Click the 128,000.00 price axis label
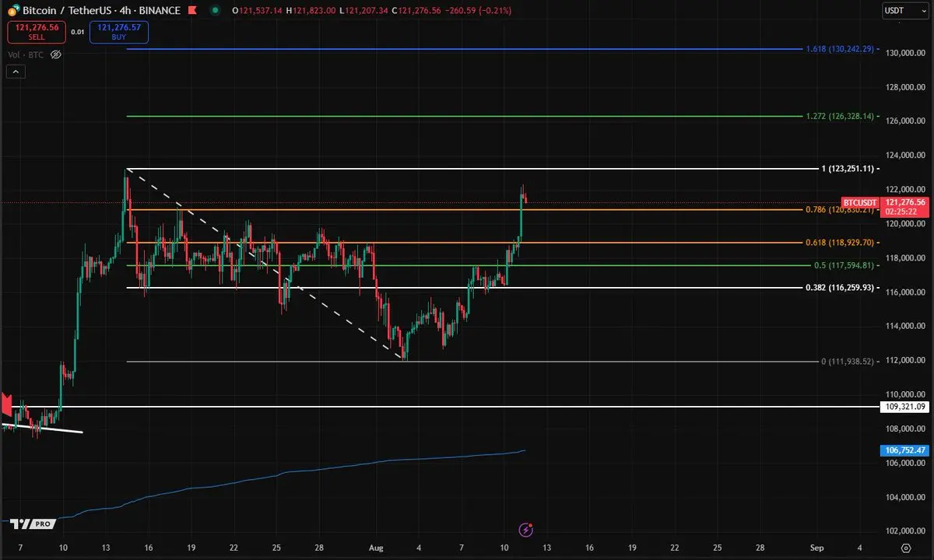 [x=904, y=87]
